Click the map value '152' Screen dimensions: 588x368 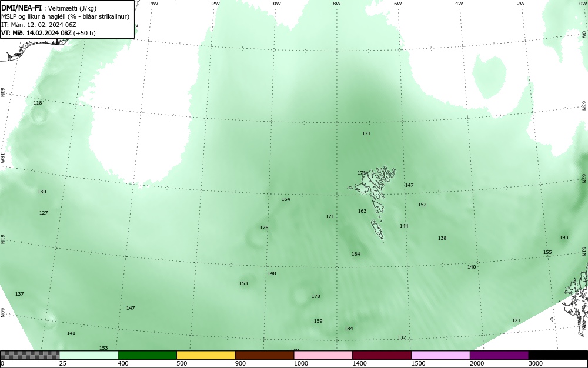point(422,205)
